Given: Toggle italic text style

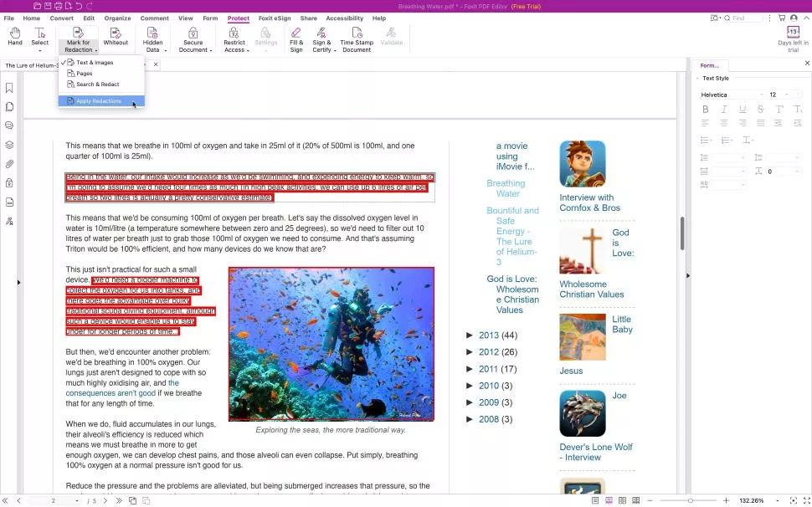Looking at the screenshot, I should (724, 109).
